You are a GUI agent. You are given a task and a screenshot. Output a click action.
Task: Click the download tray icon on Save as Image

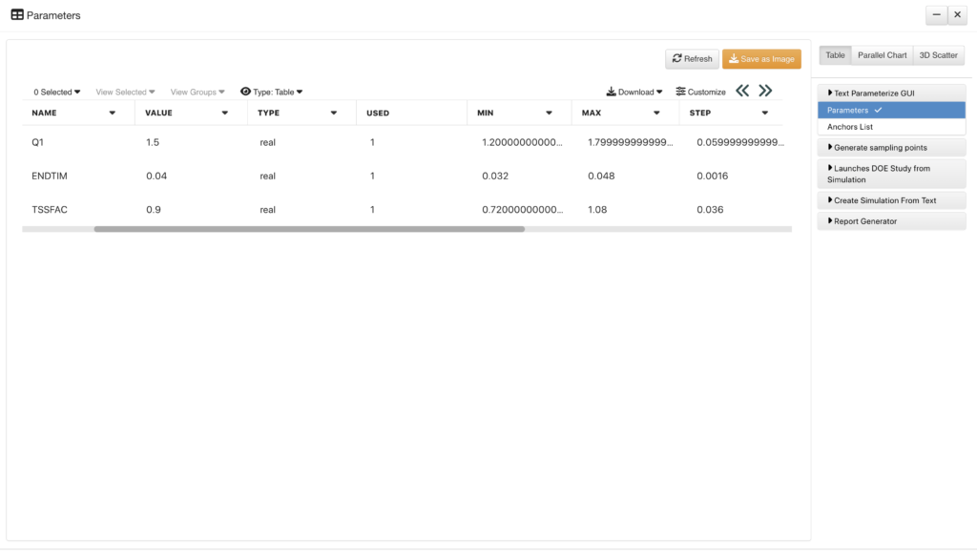[x=734, y=58]
